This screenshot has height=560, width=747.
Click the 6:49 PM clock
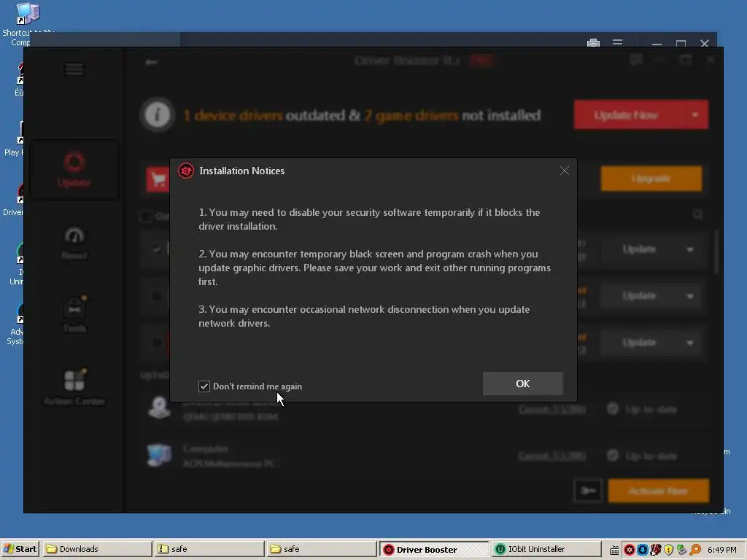pyautogui.click(x=722, y=550)
